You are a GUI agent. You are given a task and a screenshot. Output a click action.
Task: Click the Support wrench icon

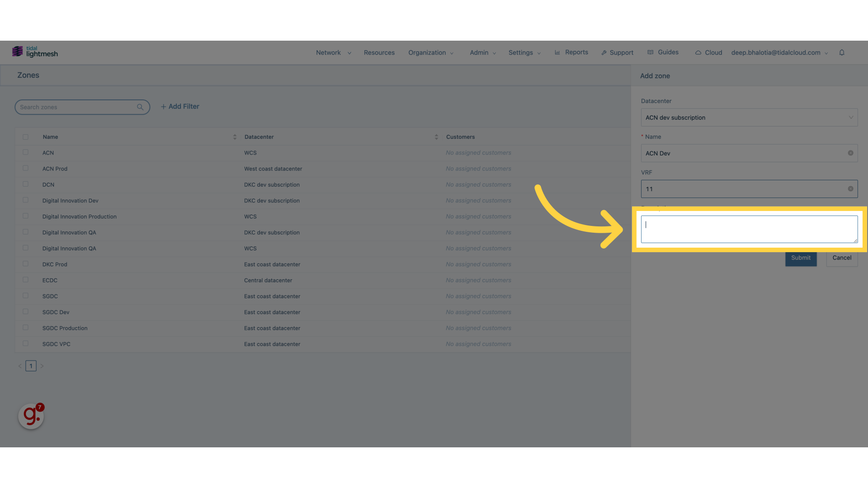tap(604, 52)
